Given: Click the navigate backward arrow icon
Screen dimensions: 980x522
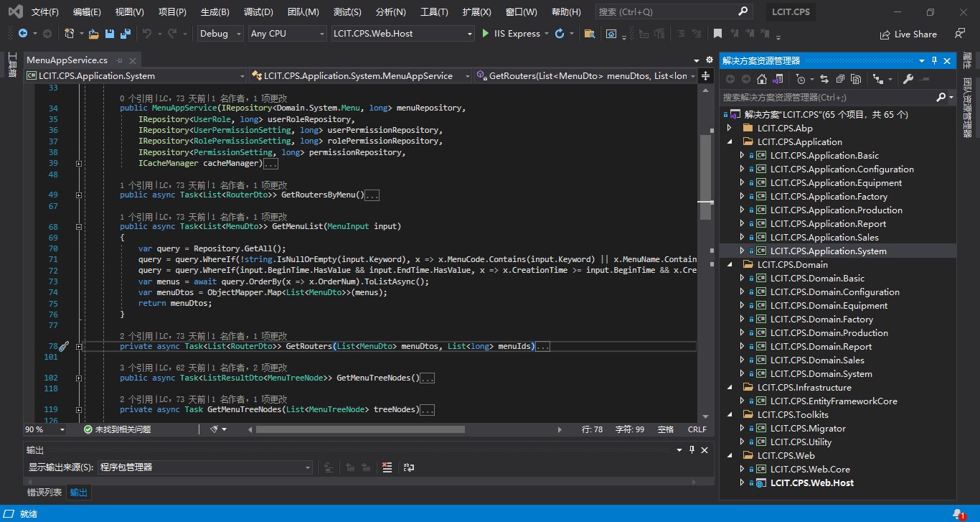Looking at the screenshot, I should (x=23, y=34).
